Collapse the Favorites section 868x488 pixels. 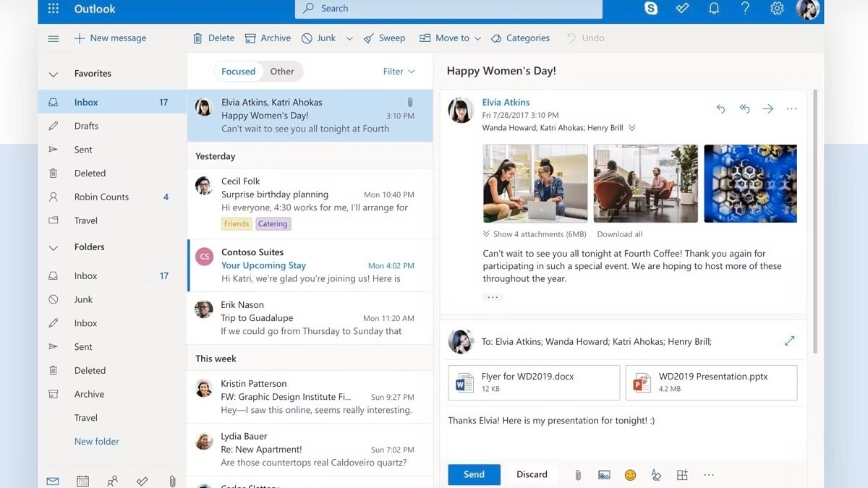click(53, 73)
